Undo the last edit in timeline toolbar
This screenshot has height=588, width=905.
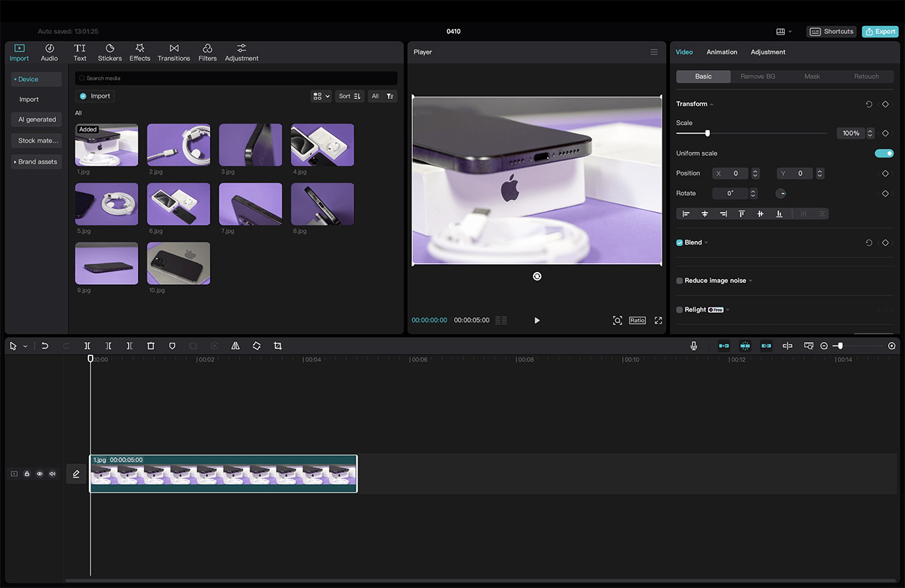45,346
